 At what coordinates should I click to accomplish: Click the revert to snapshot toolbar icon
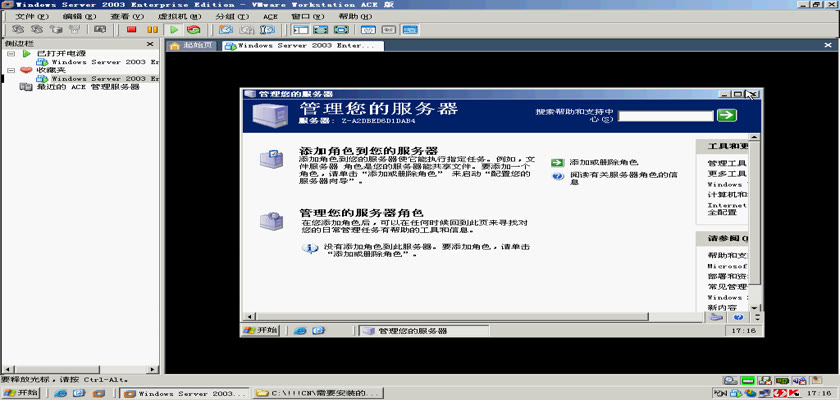[247, 29]
